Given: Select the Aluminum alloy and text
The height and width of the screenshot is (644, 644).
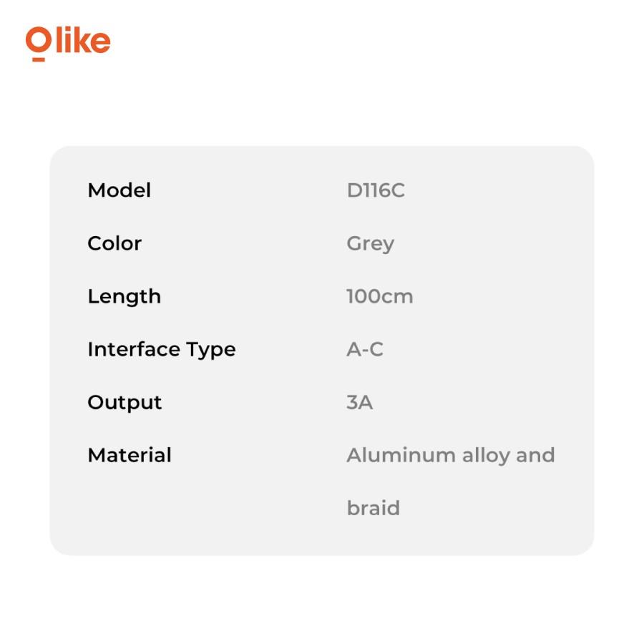Looking at the screenshot, I should 451,456.
